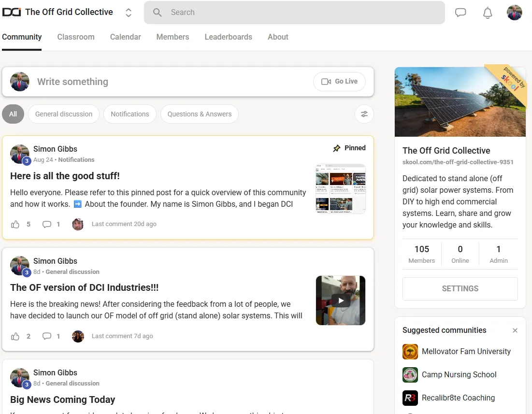Open the community switcher chevrons
532x414 pixels.
click(x=128, y=13)
